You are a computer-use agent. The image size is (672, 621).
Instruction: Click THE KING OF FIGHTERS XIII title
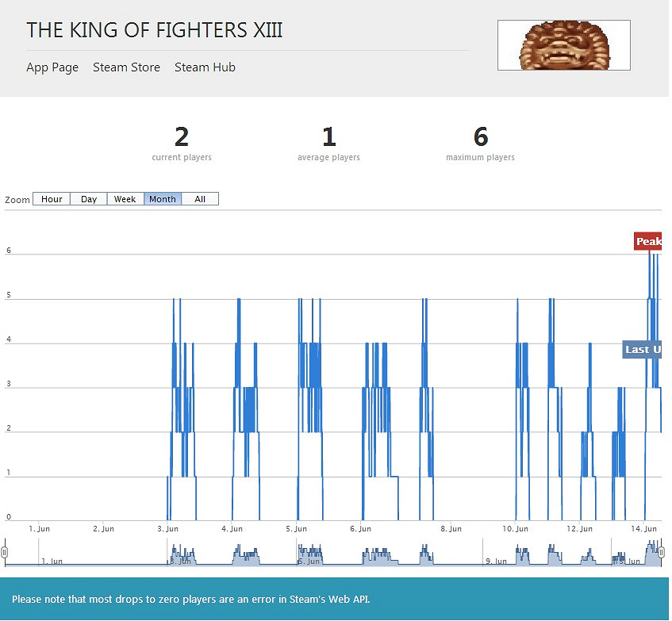point(155,30)
